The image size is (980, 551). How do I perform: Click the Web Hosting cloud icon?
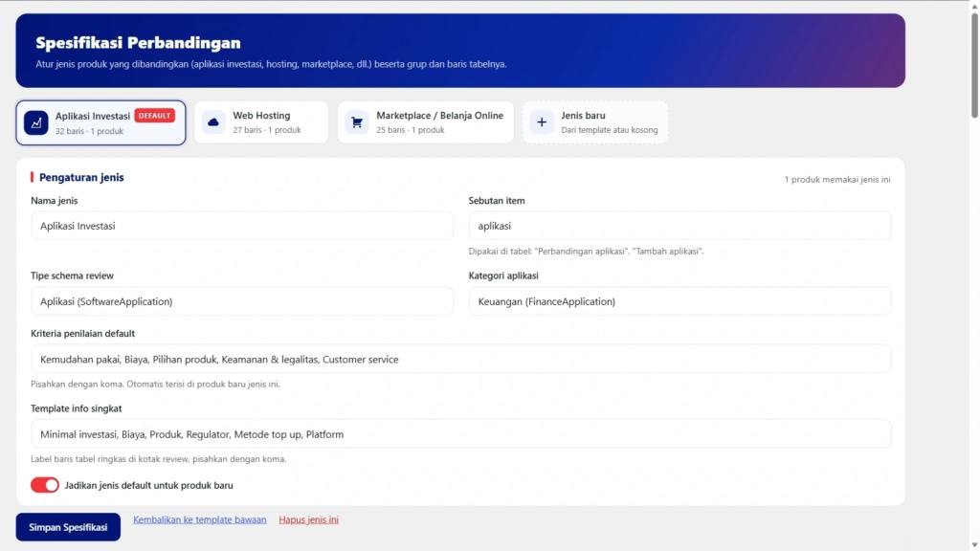[213, 122]
